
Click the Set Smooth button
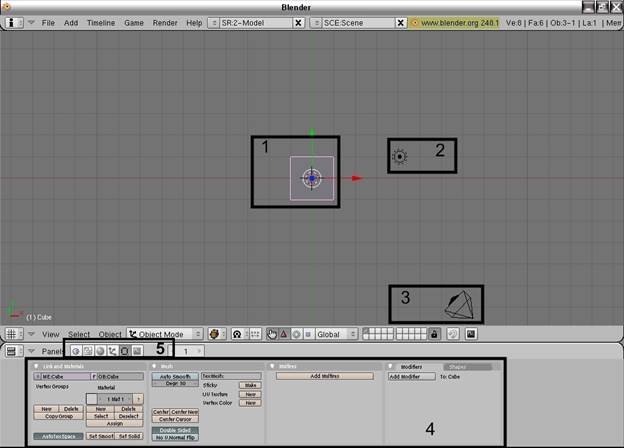tap(100, 437)
